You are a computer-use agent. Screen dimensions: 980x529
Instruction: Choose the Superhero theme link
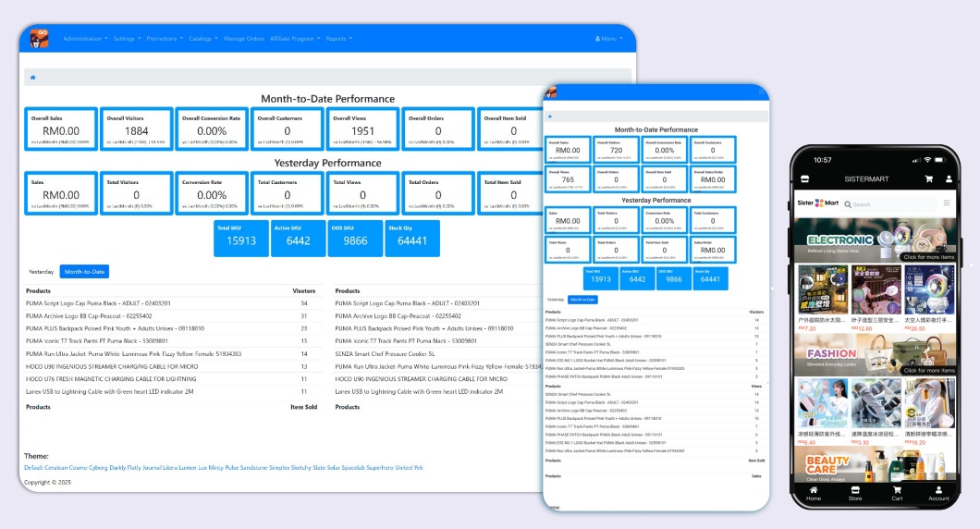(x=379, y=468)
